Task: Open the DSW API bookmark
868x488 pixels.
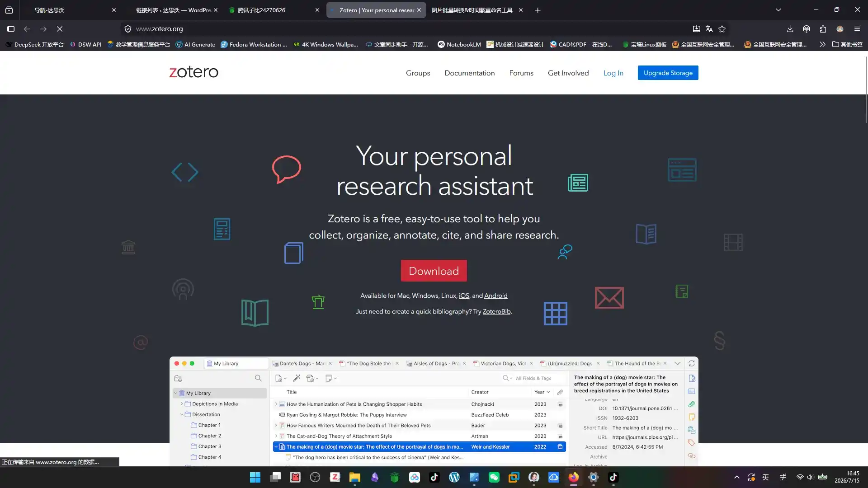Action: pyautogui.click(x=85, y=44)
